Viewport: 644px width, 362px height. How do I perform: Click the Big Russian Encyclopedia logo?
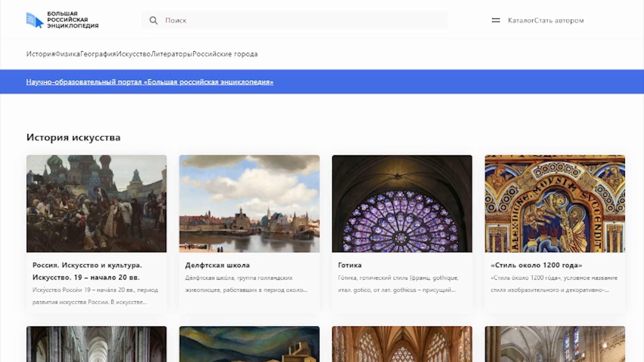(62, 20)
